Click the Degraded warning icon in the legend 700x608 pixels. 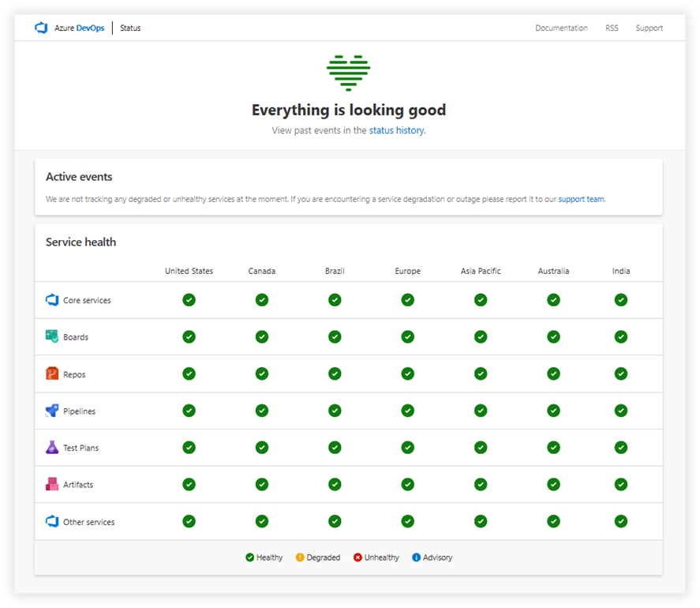pos(298,557)
